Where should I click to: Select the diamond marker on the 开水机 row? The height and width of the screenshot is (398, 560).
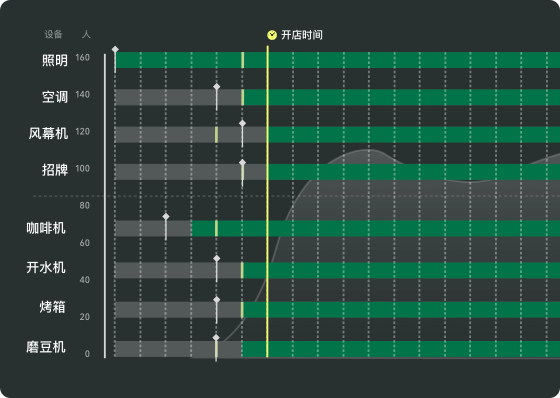(216, 259)
